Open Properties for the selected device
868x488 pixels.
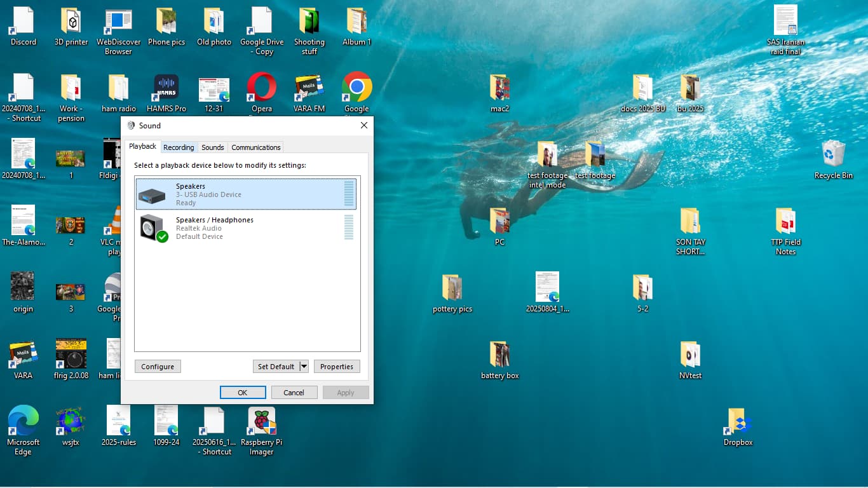336,367
